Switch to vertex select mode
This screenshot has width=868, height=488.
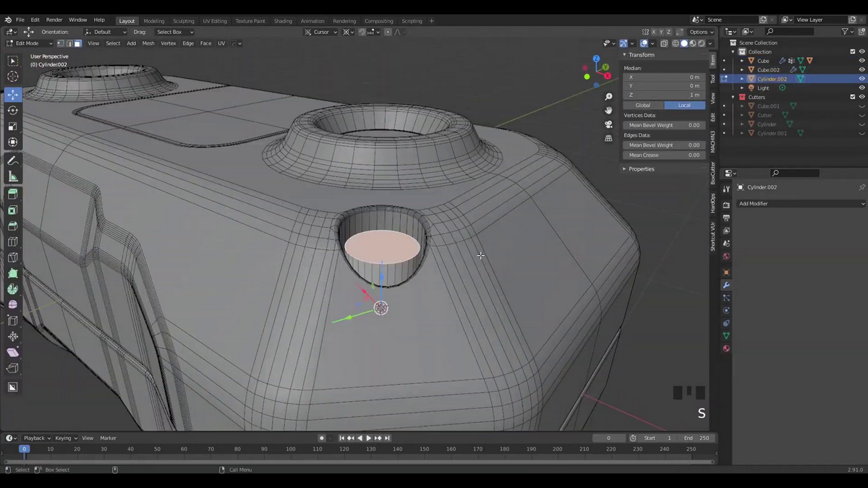point(60,43)
